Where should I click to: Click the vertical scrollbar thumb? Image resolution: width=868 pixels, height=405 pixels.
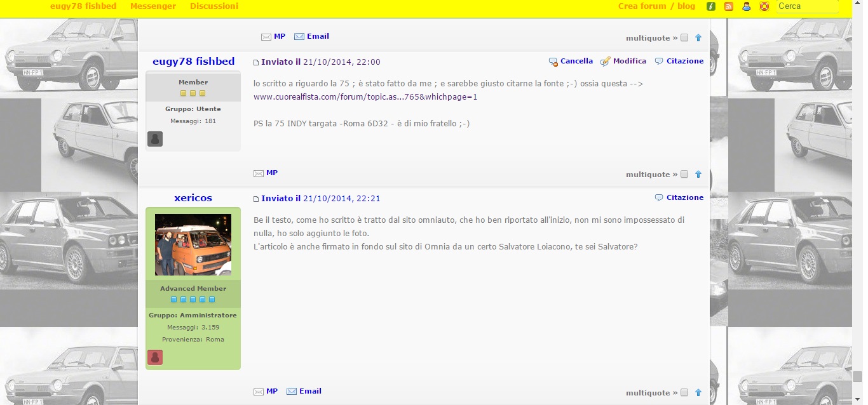pos(857,377)
